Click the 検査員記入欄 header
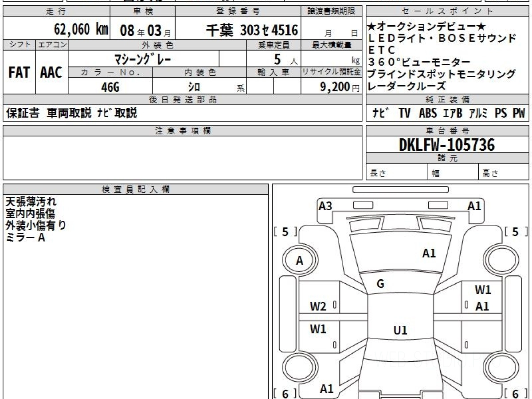Image resolution: width=532 pixels, height=399 pixels. point(136,189)
